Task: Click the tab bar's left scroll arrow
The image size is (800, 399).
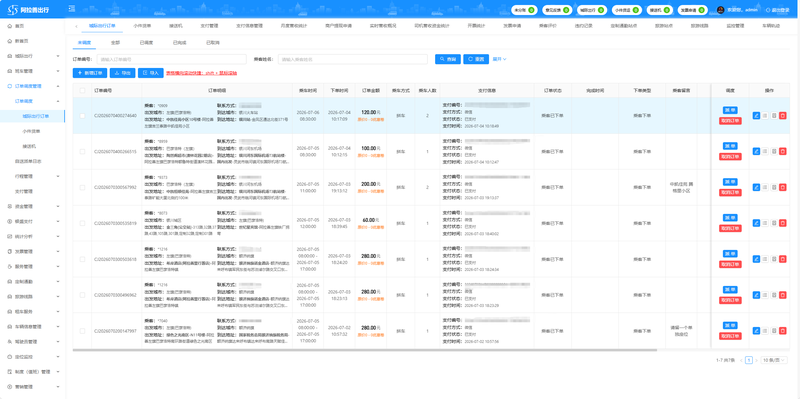Action: 76,26
